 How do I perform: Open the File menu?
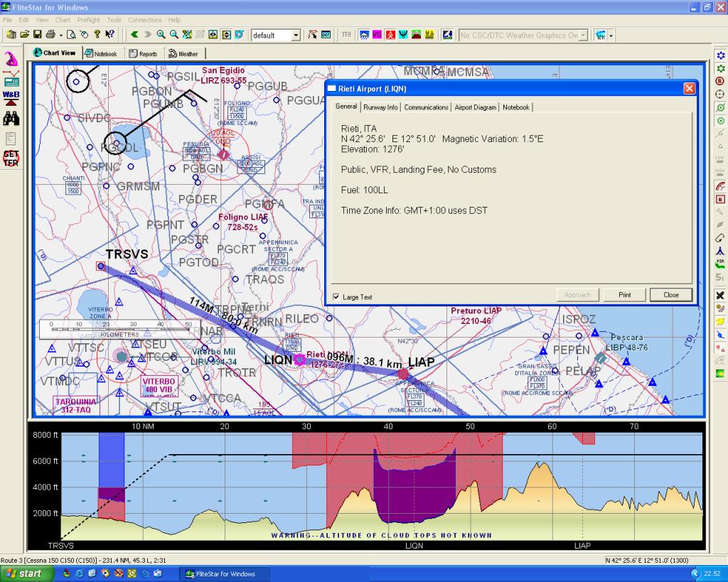(7, 20)
